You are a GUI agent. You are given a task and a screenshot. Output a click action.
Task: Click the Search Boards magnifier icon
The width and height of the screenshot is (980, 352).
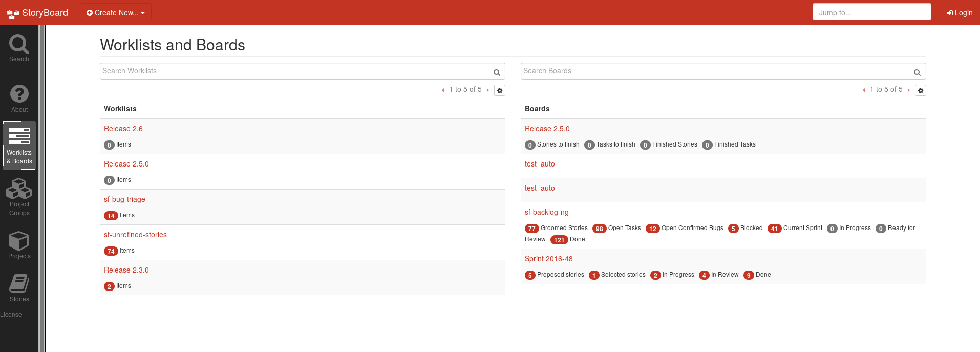(x=917, y=72)
